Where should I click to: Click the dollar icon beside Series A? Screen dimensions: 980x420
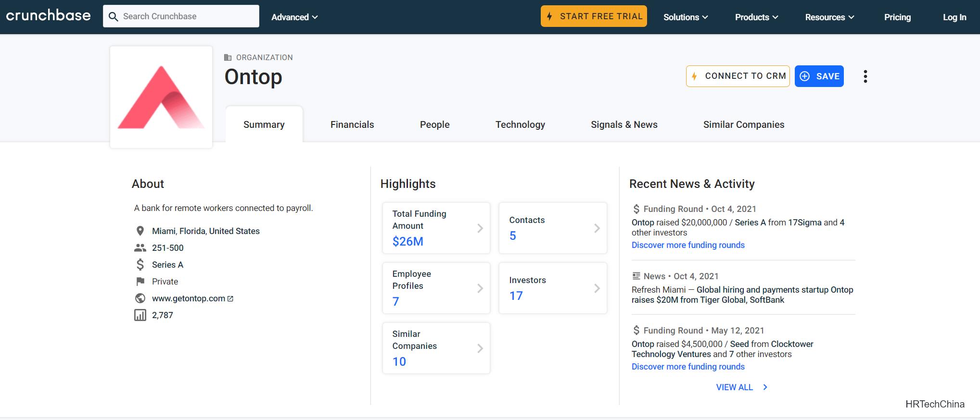coord(140,265)
